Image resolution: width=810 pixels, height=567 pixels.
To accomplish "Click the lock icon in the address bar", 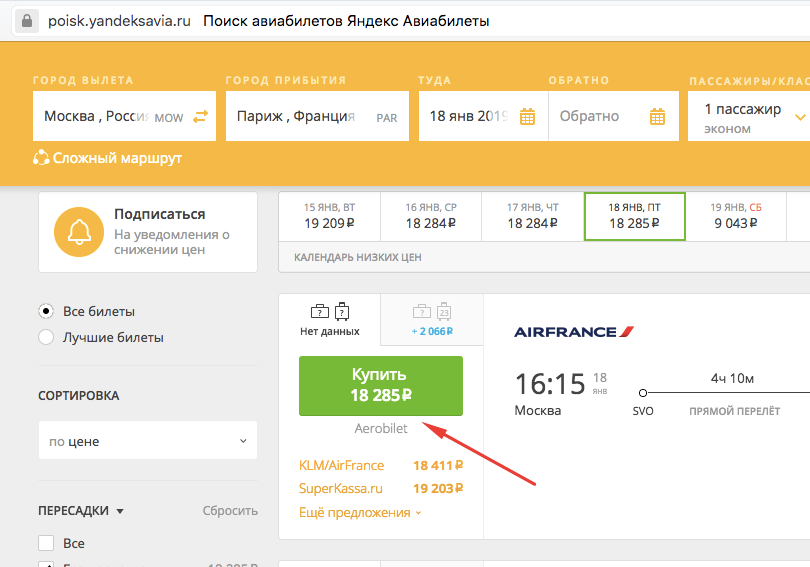I will click(26, 21).
